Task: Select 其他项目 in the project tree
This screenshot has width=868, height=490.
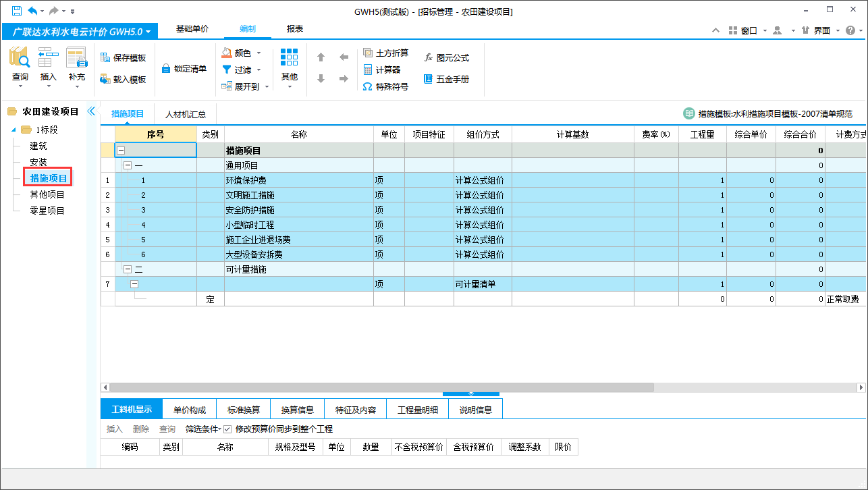Action: point(47,194)
